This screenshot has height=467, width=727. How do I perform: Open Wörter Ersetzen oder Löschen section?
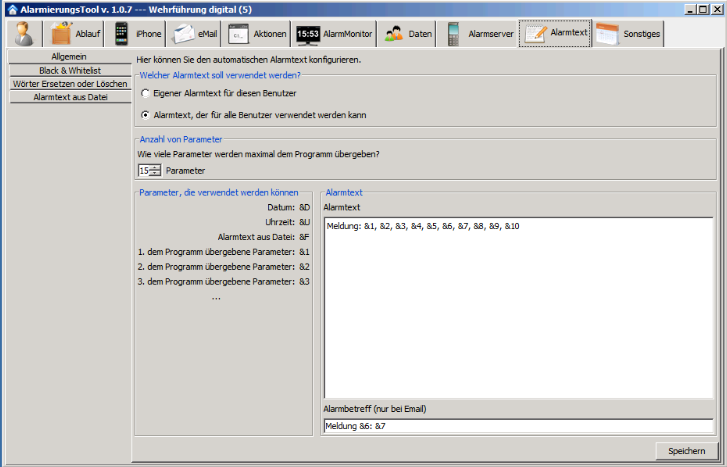(69, 84)
